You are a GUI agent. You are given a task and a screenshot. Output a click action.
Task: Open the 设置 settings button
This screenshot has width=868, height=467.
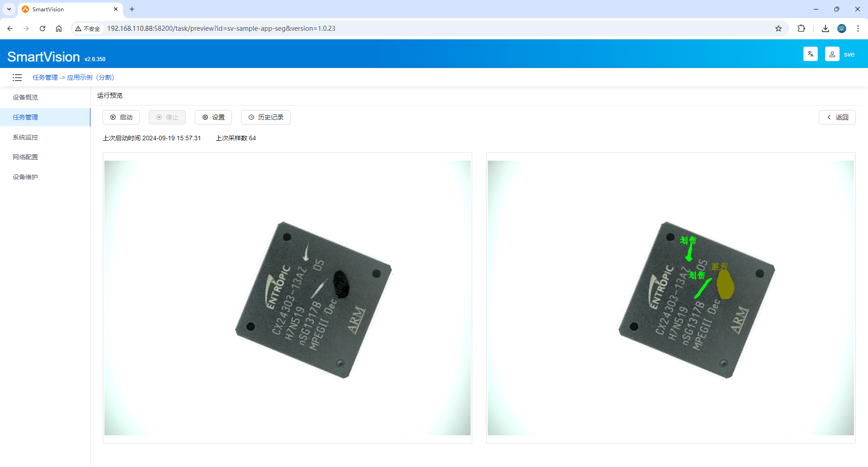click(213, 117)
